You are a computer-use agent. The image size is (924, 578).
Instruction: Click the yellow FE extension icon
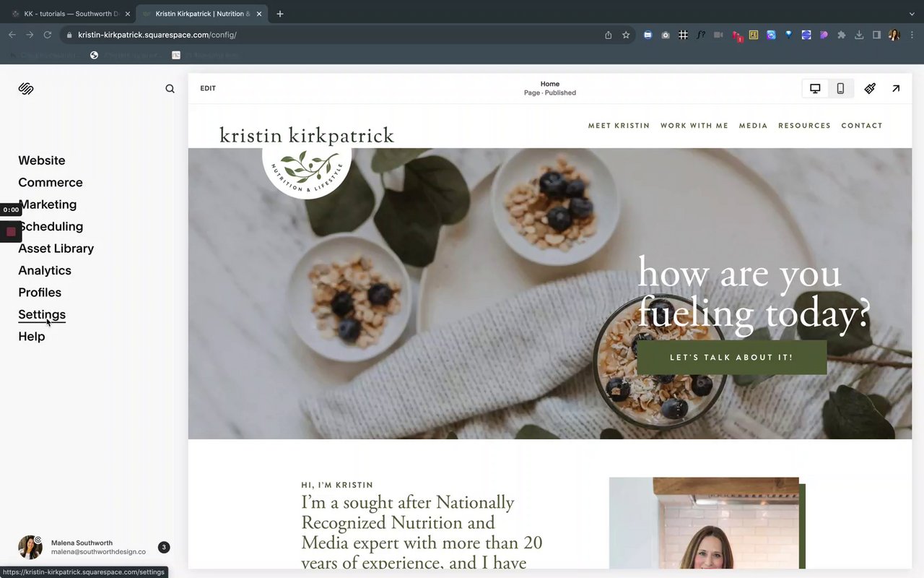(754, 35)
